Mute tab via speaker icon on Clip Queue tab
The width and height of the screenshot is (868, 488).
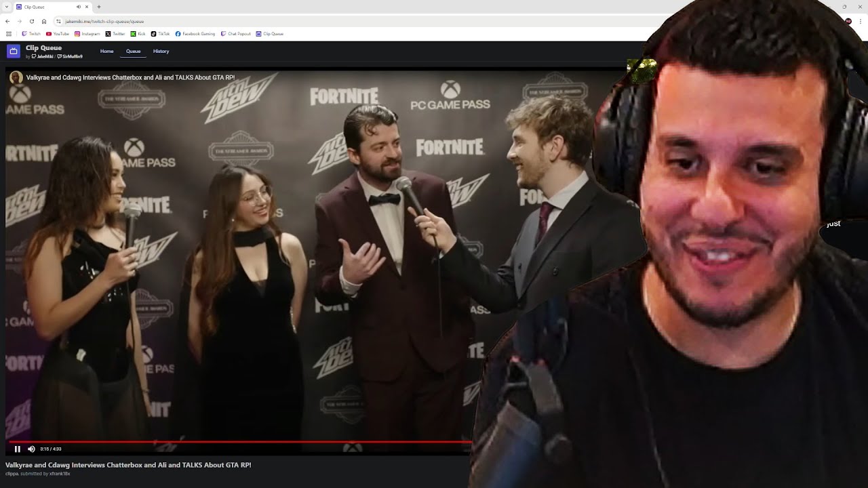[79, 7]
